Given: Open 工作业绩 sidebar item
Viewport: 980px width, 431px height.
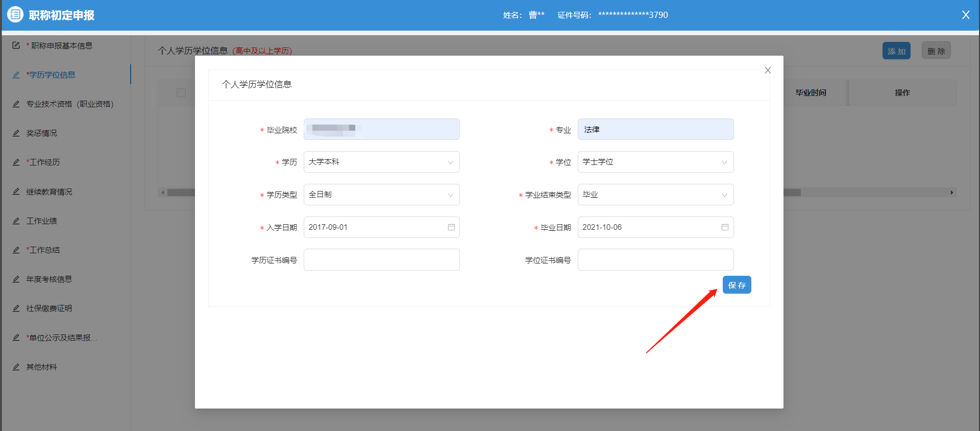Looking at the screenshot, I should pos(42,221).
